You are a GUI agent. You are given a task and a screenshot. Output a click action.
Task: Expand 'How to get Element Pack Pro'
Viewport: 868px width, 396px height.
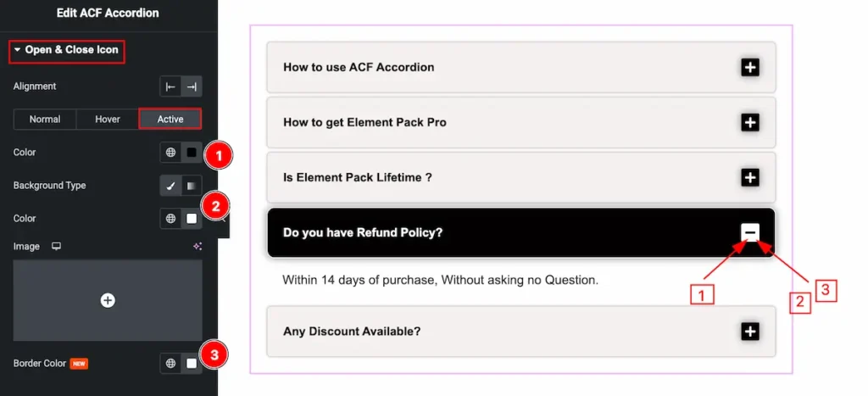click(x=749, y=123)
